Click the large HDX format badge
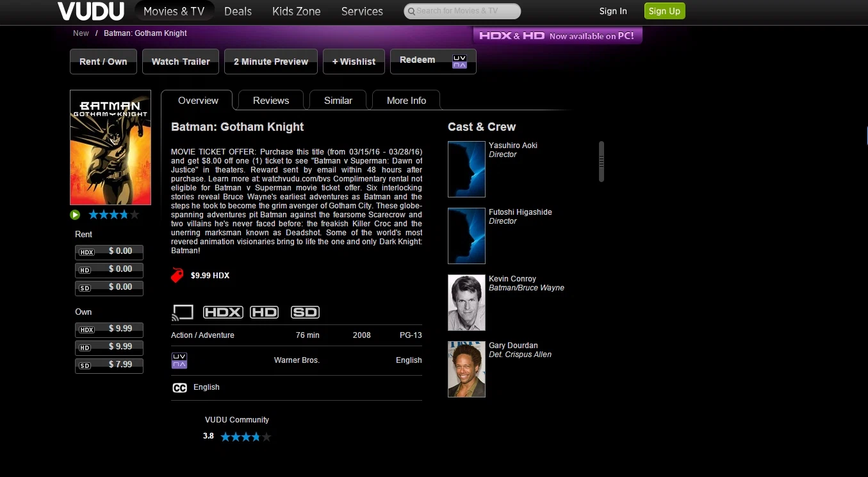This screenshot has width=868, height=477. pyautogui.click(x=223, y=312)
